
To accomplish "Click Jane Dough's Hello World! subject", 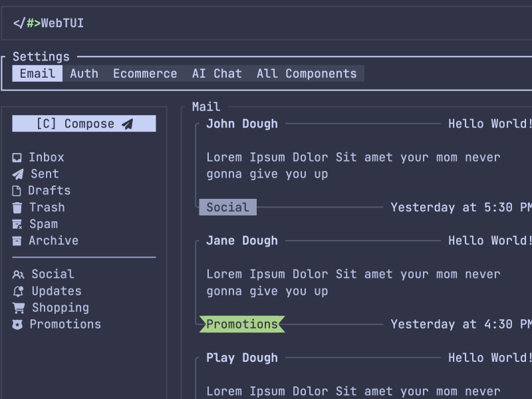I will click(490, 241).
